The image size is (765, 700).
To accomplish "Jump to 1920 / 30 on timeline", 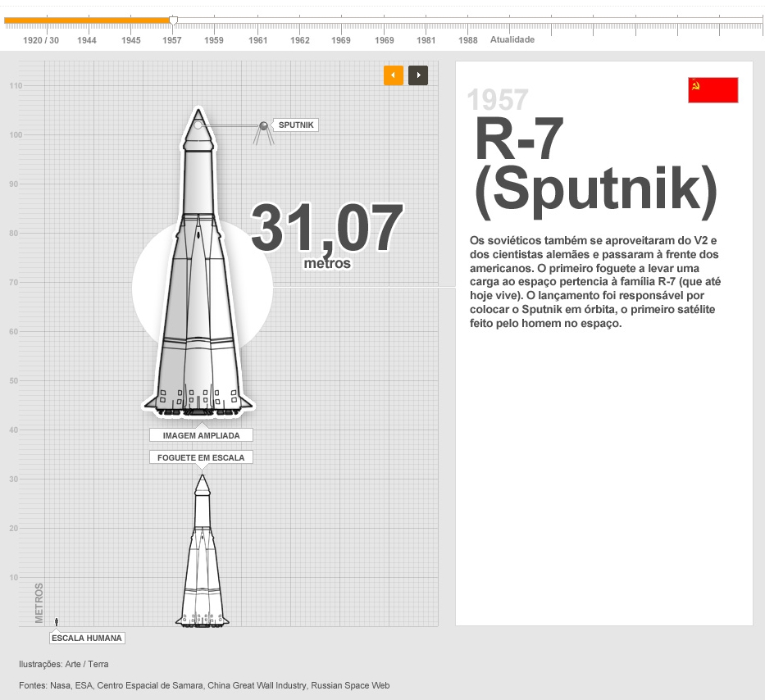I will point(41,40).
